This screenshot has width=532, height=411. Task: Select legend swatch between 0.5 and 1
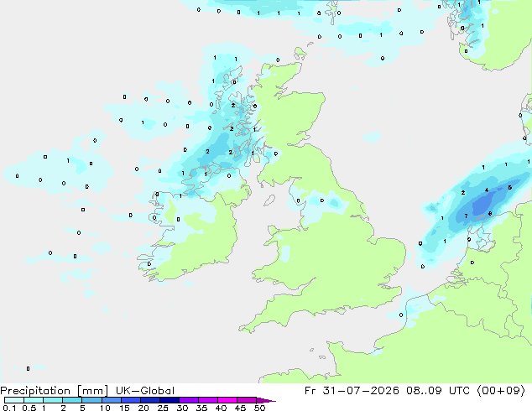click(x=34, y=400)
